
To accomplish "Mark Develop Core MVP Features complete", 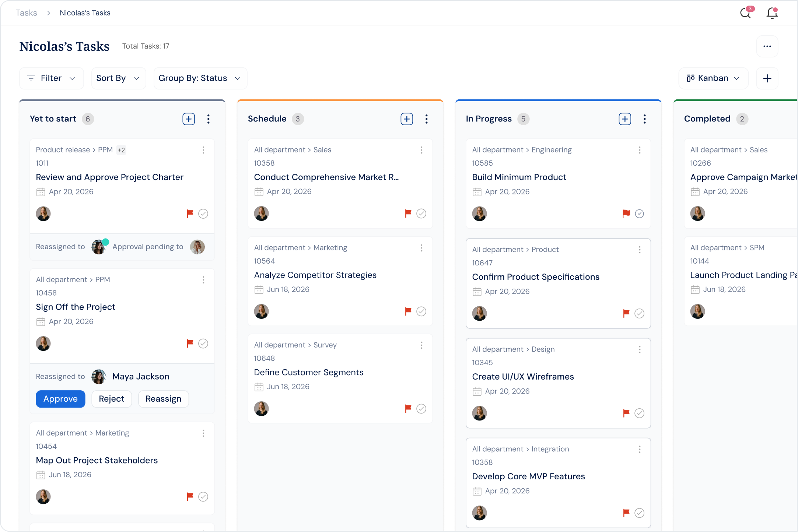I will 640,513.
